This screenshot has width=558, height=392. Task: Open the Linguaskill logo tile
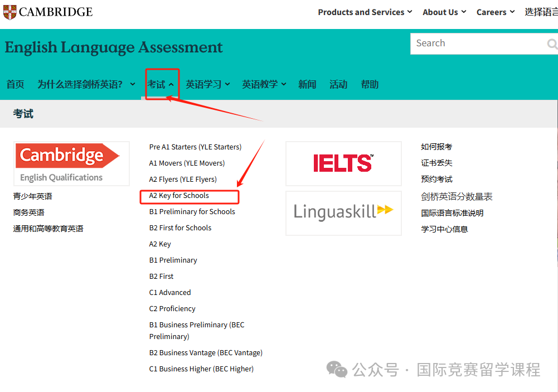343,212
